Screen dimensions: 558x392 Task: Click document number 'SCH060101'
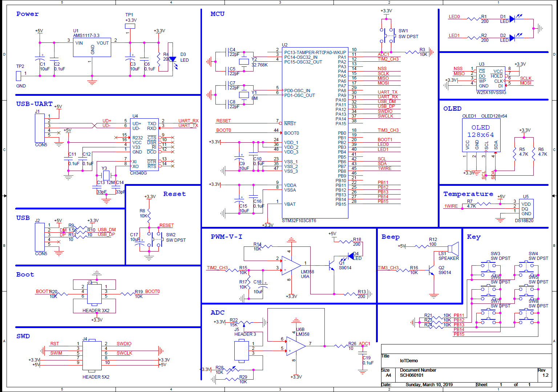[x=412, y=375]
